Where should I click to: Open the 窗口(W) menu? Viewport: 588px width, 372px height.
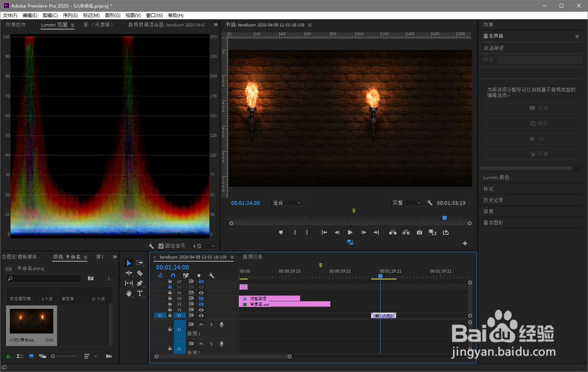click(154, 15)
